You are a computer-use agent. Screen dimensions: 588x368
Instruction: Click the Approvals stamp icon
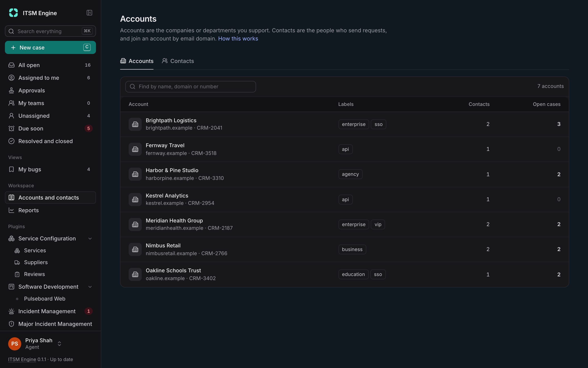tap(11, 90)
